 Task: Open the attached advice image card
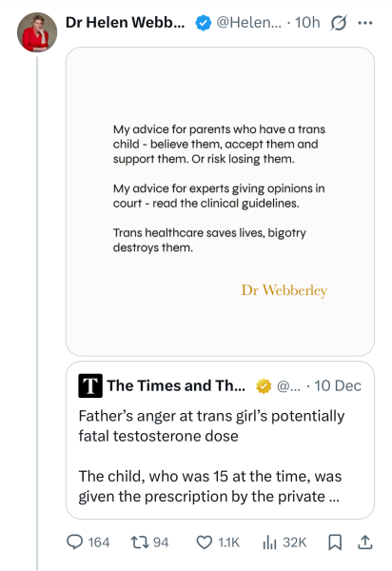pyautogui.click(x=220, y=202)
